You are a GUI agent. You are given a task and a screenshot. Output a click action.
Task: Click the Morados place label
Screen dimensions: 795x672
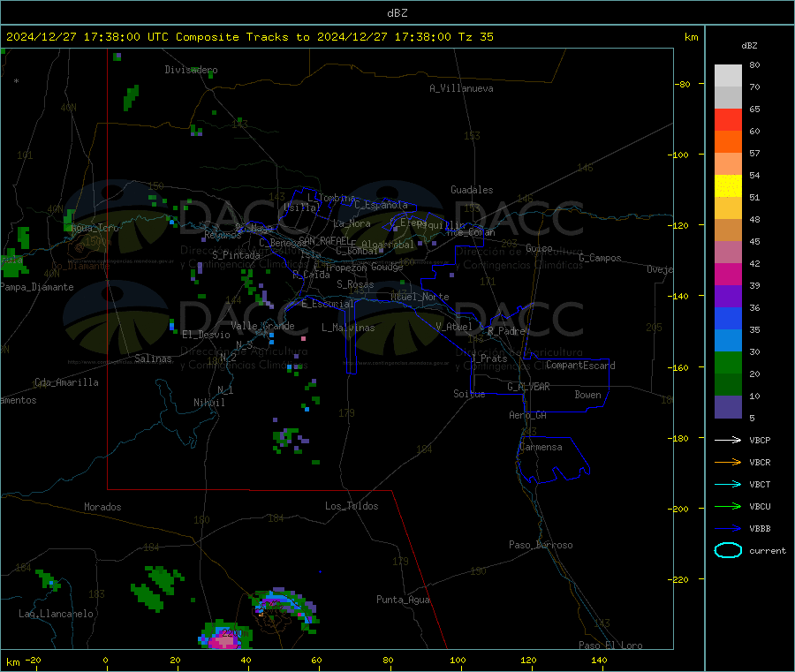coord(102,507)
